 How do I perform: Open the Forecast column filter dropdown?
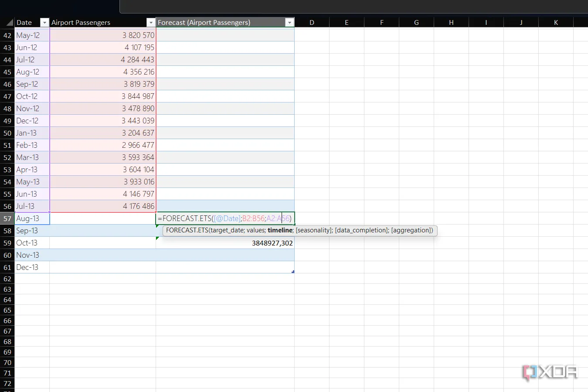point(289,23)
